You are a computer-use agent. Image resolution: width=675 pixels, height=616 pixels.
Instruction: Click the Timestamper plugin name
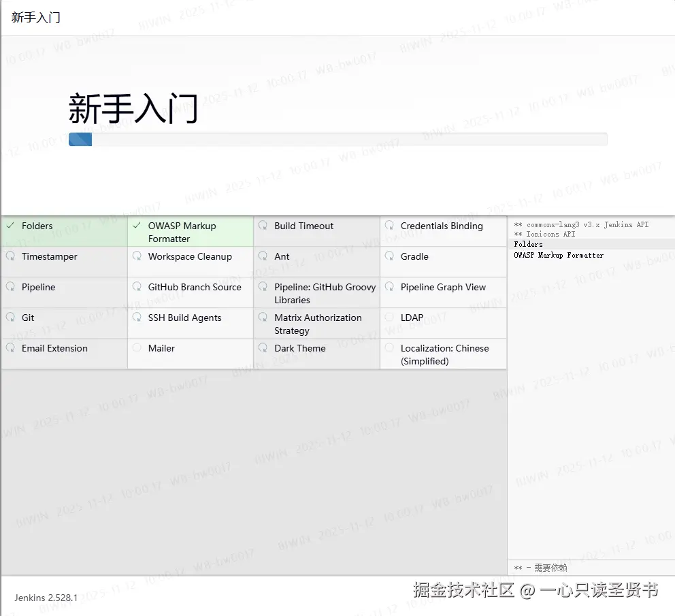pyautogui.click(x=50, y=256)
